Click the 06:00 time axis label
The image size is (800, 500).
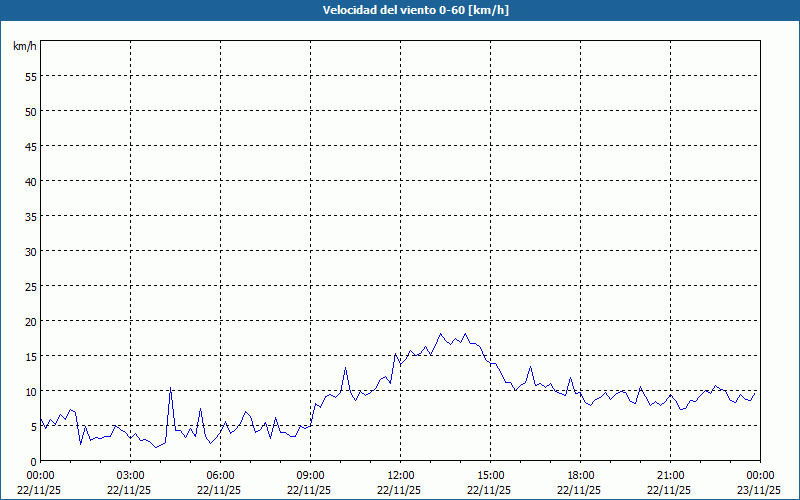220,474
